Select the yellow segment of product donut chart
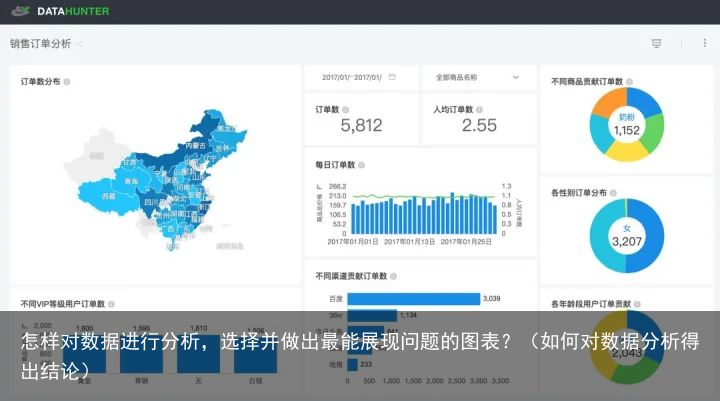Screen dimensions: 720x401 (627, 152)
